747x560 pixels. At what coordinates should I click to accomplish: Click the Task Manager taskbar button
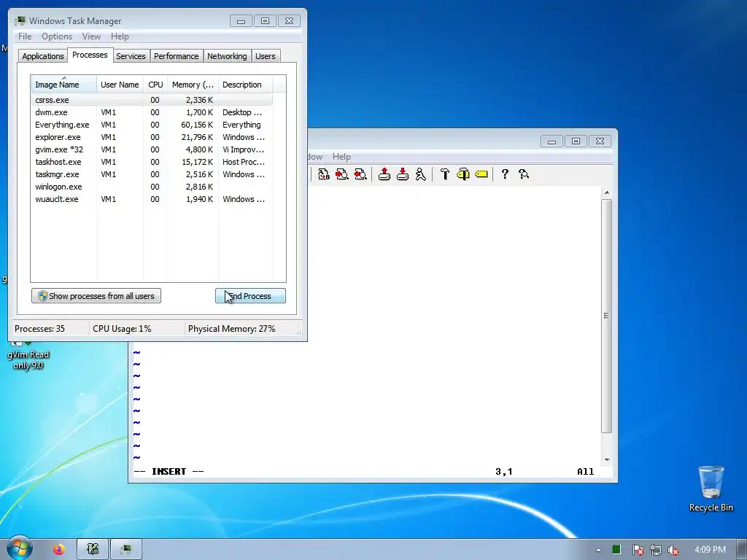point(126,550)
